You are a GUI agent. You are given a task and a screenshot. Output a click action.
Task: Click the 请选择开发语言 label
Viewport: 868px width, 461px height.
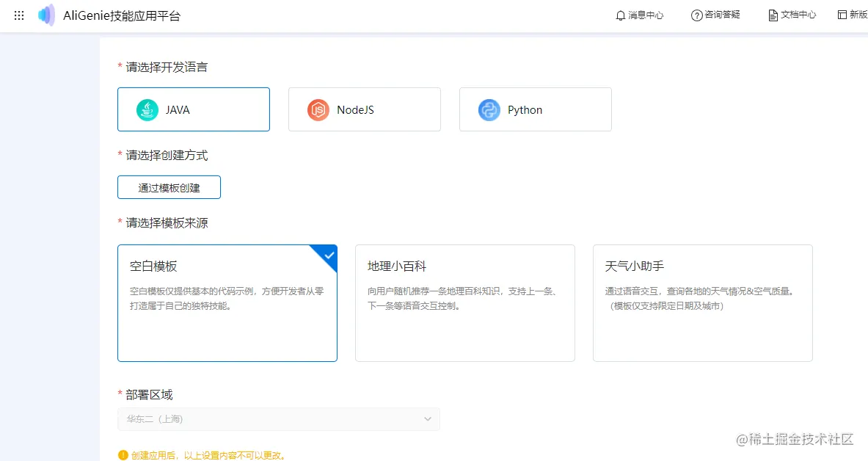point(167,67)
